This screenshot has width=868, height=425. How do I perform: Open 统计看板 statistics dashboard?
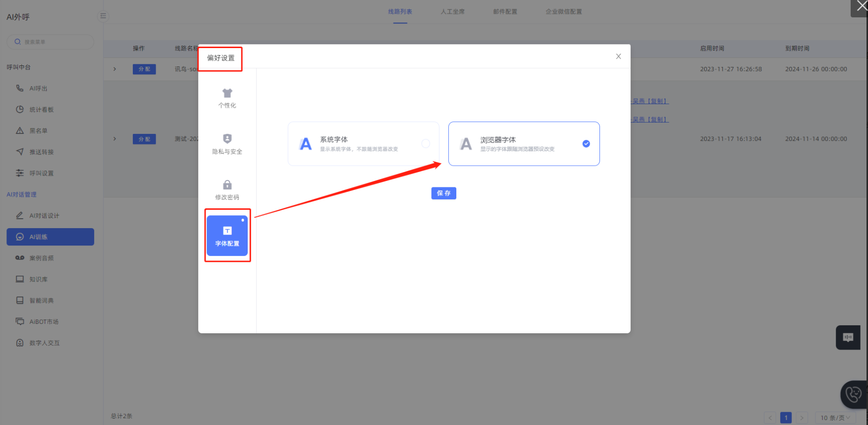41,110
